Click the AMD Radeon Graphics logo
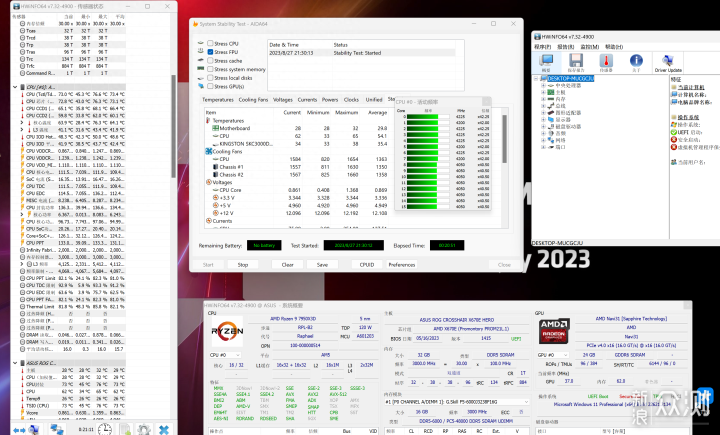Viewport: 720px width, 435px height. (554, 331)
